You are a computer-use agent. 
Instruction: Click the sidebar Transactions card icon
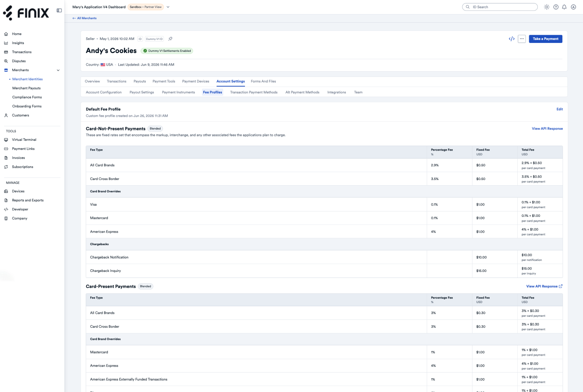coord(6,52)
